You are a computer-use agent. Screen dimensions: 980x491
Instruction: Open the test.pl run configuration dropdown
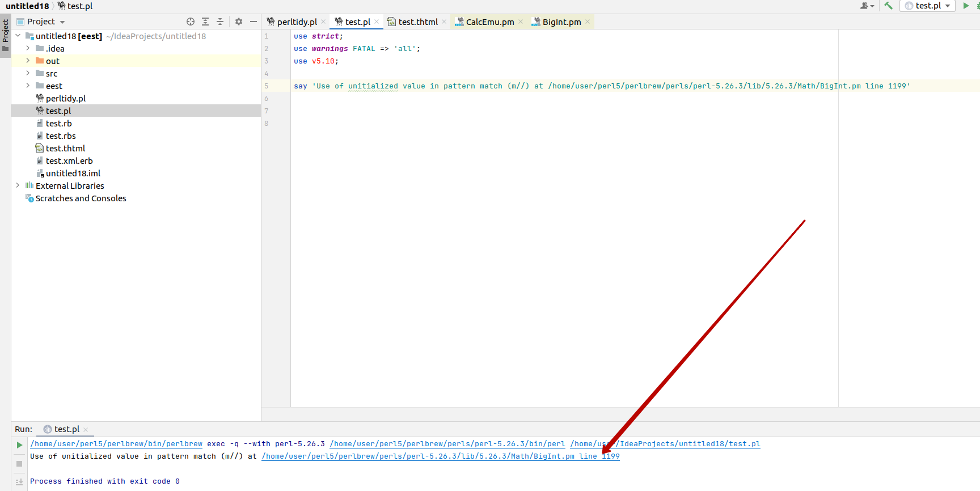click(928, 6)
